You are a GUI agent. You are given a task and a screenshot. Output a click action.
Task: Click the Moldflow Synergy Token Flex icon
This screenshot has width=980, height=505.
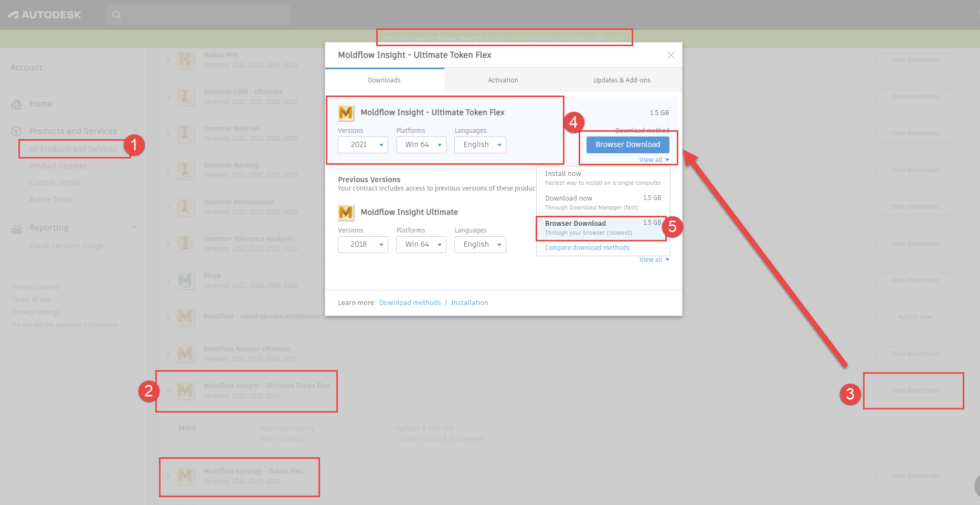click(185, 476)
